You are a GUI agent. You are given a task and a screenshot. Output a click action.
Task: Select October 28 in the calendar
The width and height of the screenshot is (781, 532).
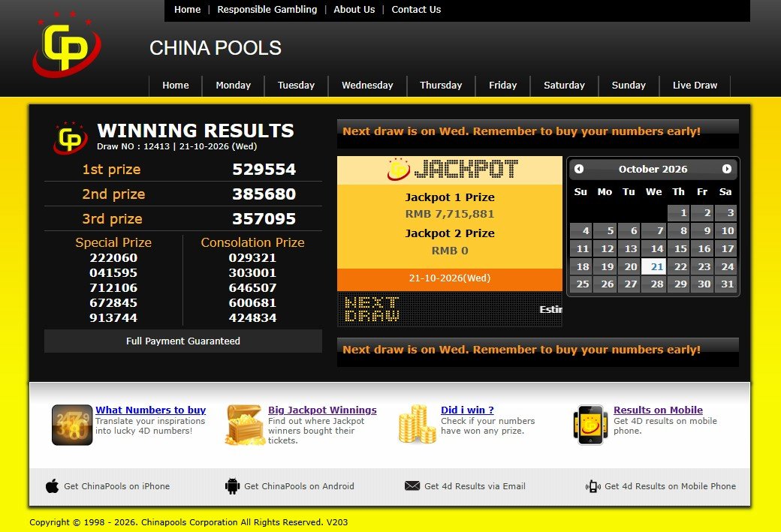point(654,284)
